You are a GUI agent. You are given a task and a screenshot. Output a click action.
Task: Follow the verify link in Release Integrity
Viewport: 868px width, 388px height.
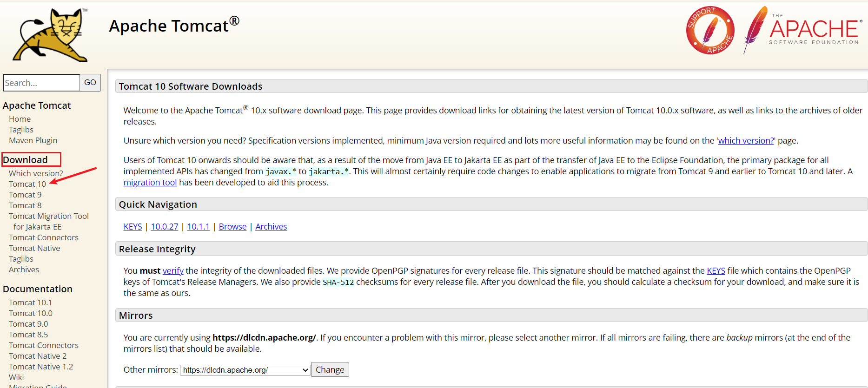(173, 271)
